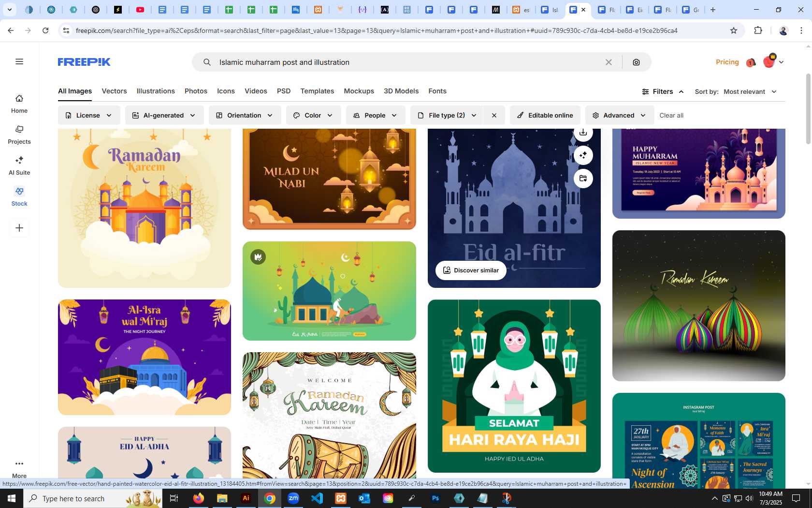Open Chrome extensions puzzle icon

tap(758, 30)
